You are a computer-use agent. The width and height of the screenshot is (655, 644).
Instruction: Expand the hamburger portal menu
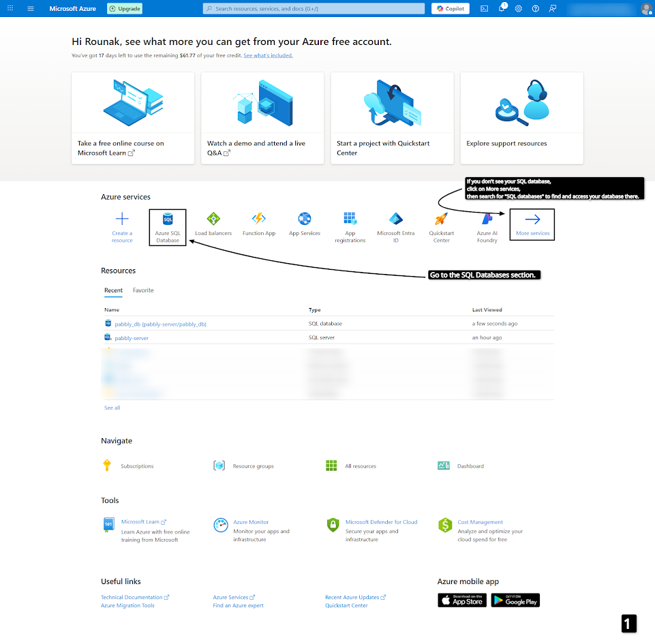[x=31, y=9]
